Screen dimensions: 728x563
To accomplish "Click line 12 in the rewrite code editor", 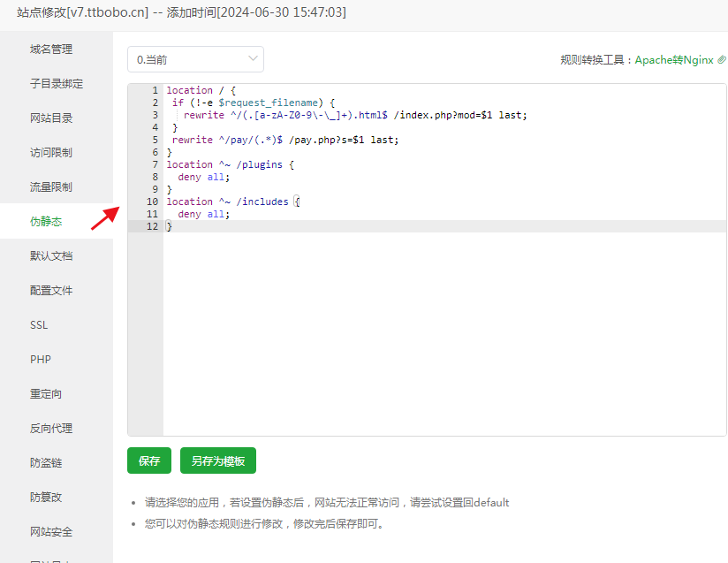I will tap(353, 226).
